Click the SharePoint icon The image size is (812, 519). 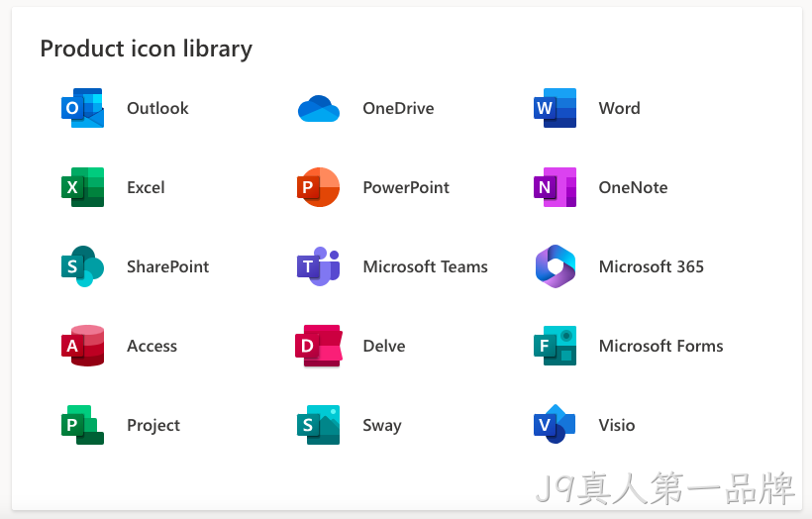82,266
